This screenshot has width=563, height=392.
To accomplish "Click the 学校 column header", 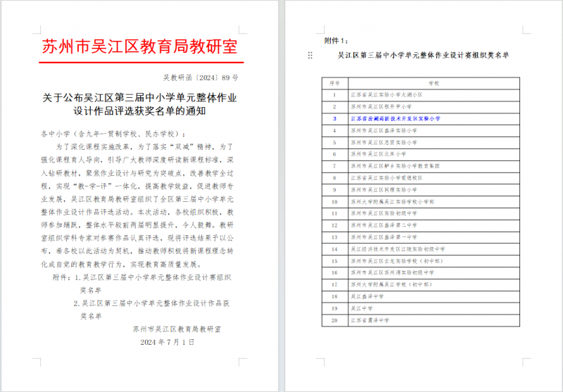I will coord(434,83).
